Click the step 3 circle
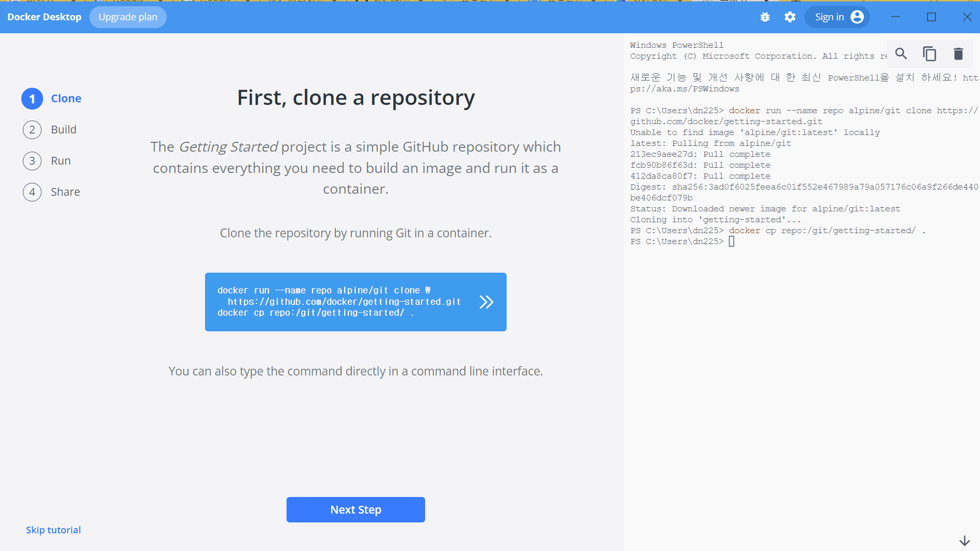 32,161
